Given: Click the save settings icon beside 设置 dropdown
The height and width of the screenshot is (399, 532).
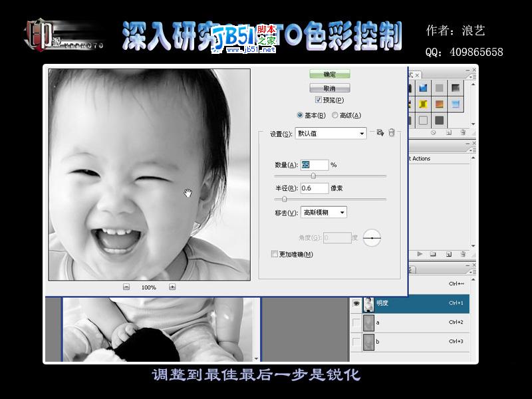Looking at the screenshot, I should (x=380, y=133).
